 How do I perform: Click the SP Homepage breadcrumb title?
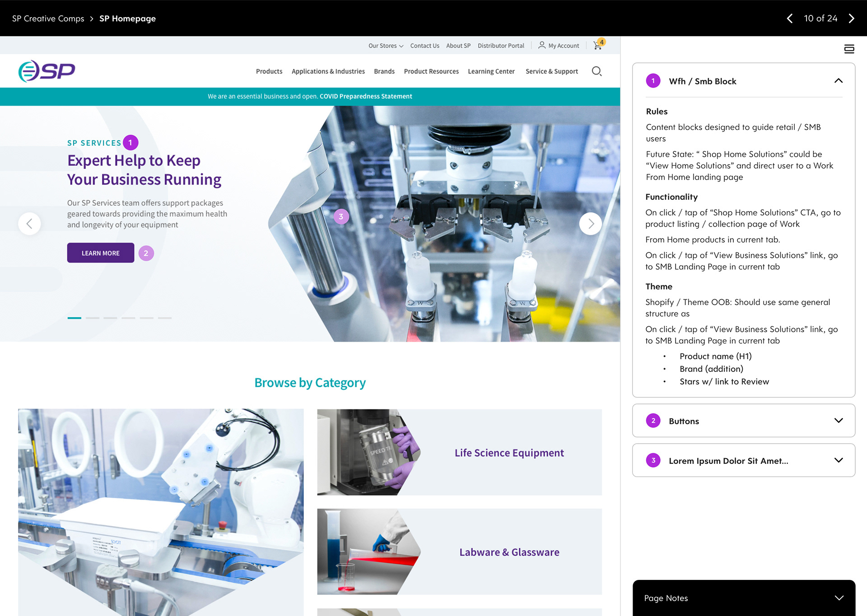[x=127, y=19]
